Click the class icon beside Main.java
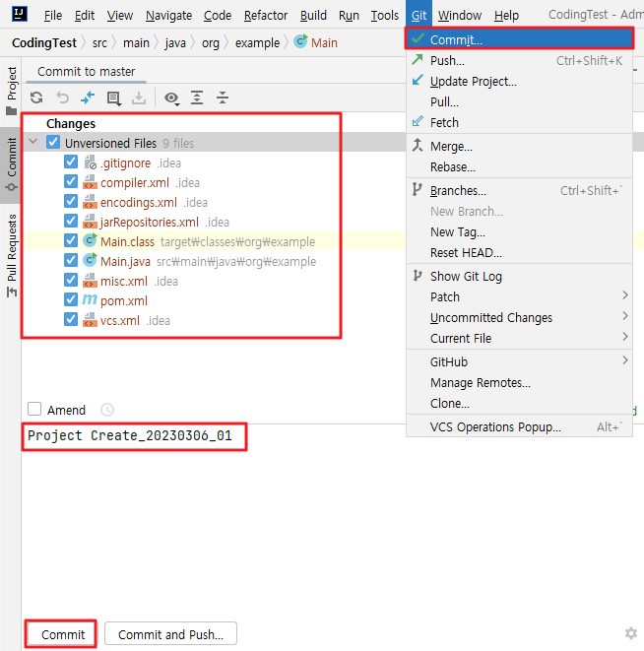Image resolution: width=644 pixels, height=651 pixels. [90, 260]
